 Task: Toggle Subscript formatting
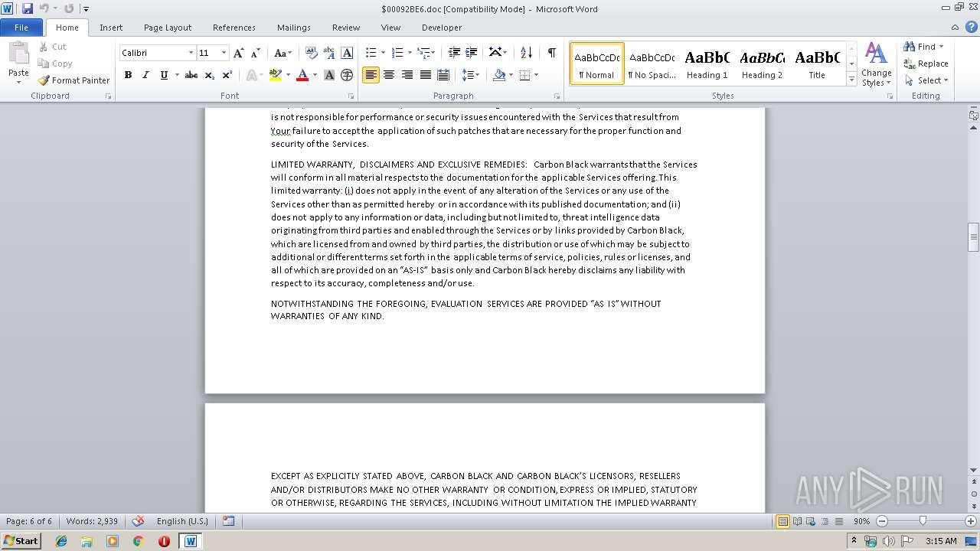click(x=209, y=75)
